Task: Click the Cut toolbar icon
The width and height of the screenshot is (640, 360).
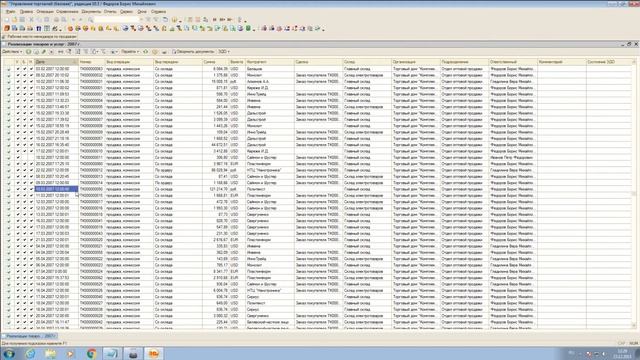Action: (31, 20)
